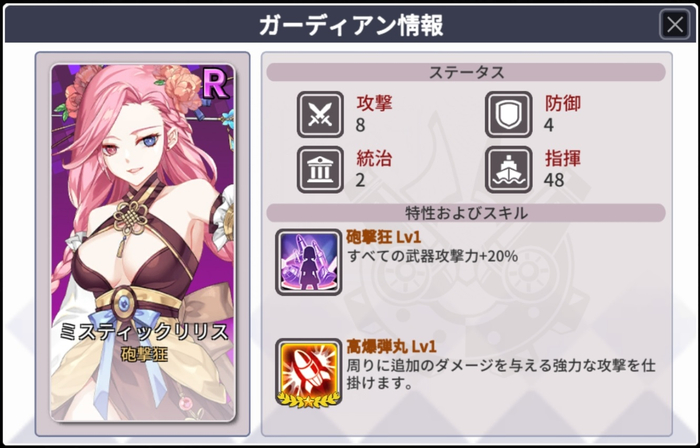Click the 特性およびスキル section header
The image size is (700, 448).
pyautogui.click(x=466, y=213)
